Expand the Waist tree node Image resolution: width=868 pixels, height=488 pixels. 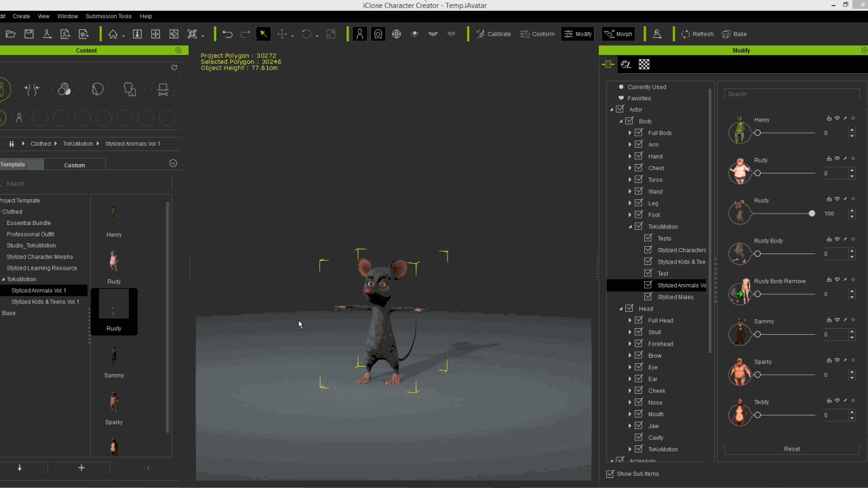(x=630, y=192)
